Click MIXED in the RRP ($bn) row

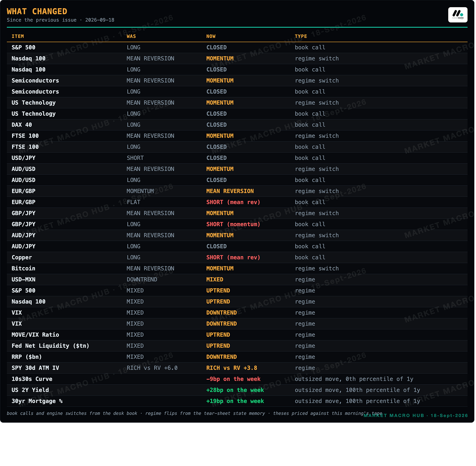pyautogui.click(x=135, y=357)
